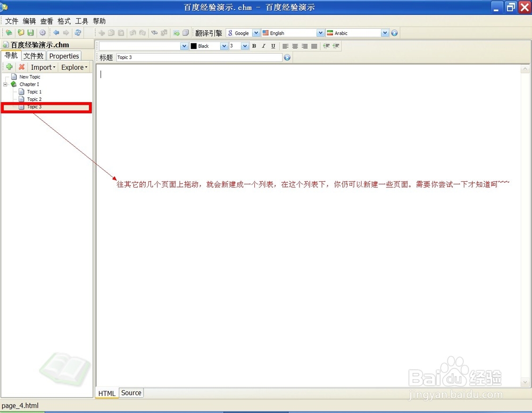Click the decrease indent icon
Image resolution: width=532 pixels, height=413 pixels.
point(327,46)
